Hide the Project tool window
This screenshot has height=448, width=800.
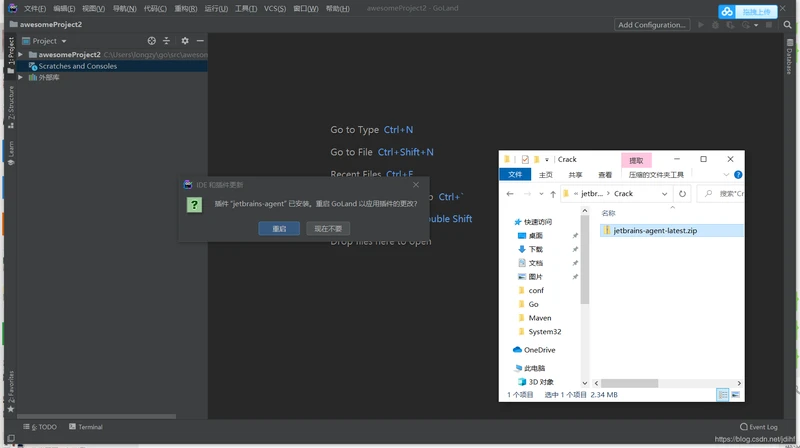(x=200, y=41)
